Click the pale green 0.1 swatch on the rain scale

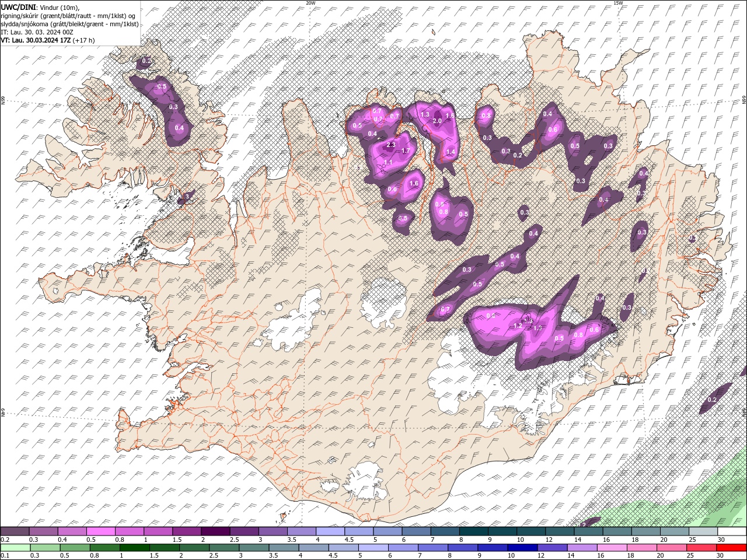pyautogui.click(x=15, y=548)
